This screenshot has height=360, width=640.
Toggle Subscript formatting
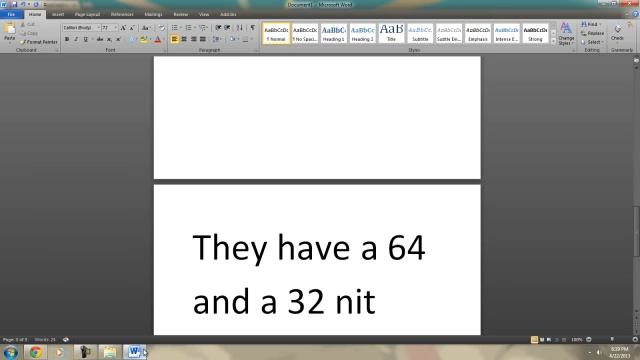pos(109,39)
